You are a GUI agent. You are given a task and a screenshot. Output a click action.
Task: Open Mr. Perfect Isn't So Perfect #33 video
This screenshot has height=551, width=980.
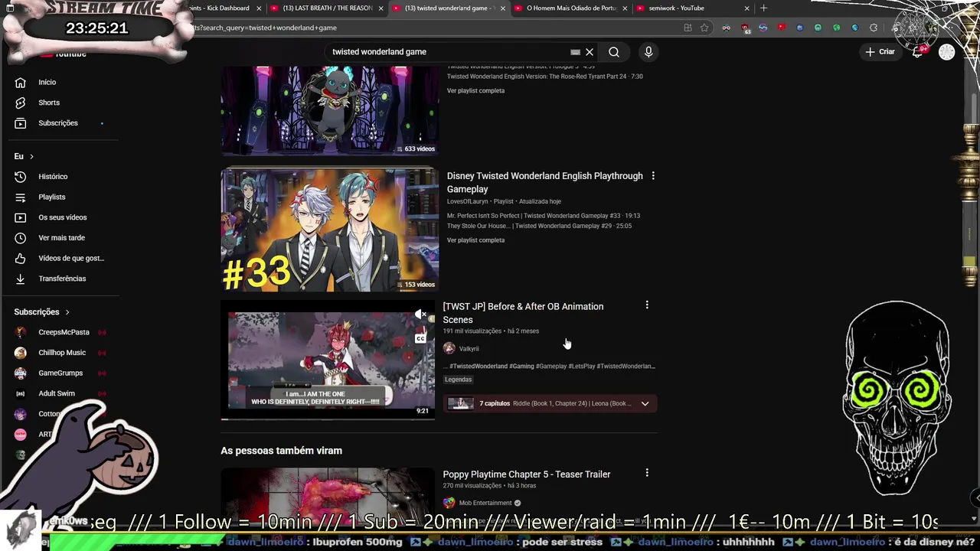coord(544,216)
